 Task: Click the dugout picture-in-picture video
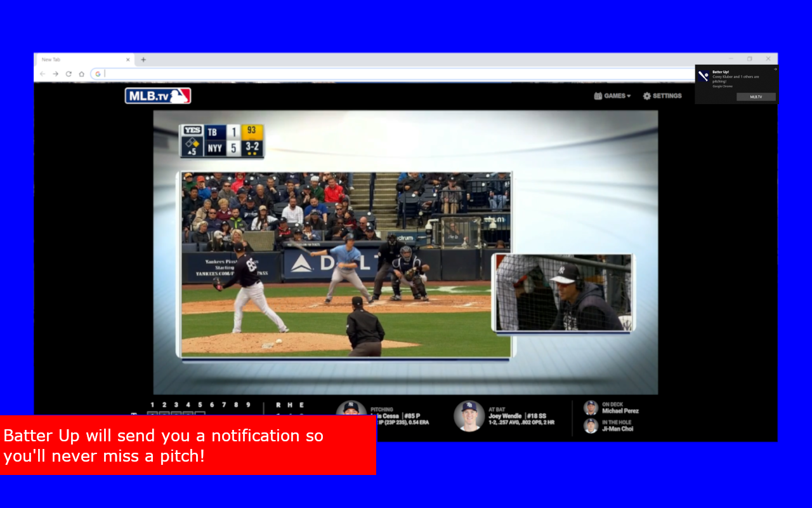(x=564, y=293)
